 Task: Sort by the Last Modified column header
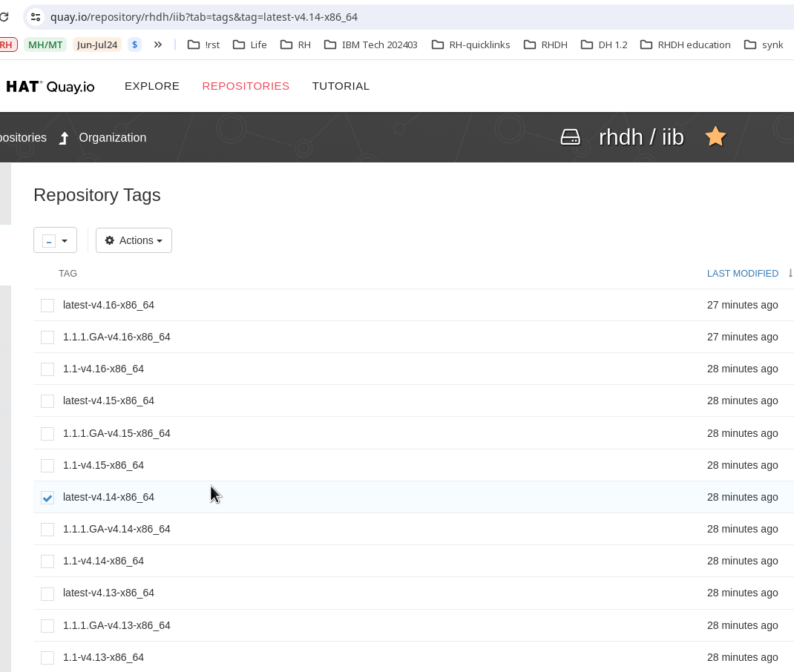point(742,273)
